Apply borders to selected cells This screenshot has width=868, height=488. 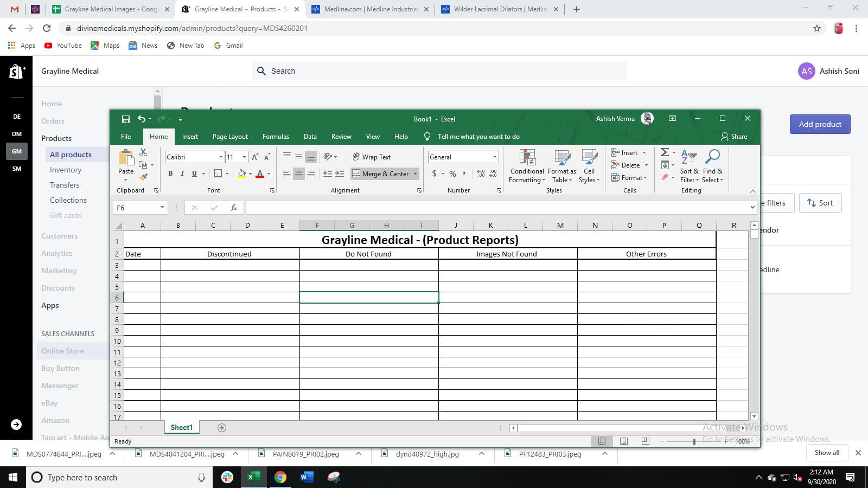(218, 174)
